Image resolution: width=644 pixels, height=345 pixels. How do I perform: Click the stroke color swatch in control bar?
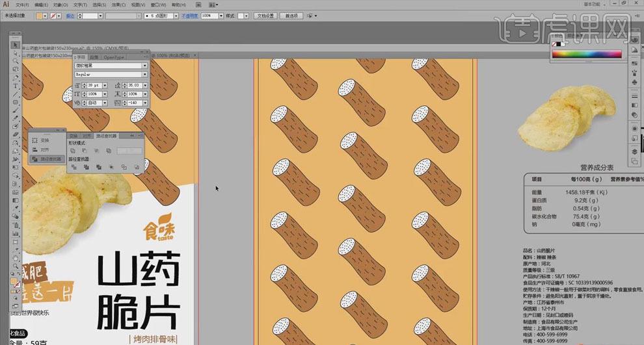[x=53, y=16]
